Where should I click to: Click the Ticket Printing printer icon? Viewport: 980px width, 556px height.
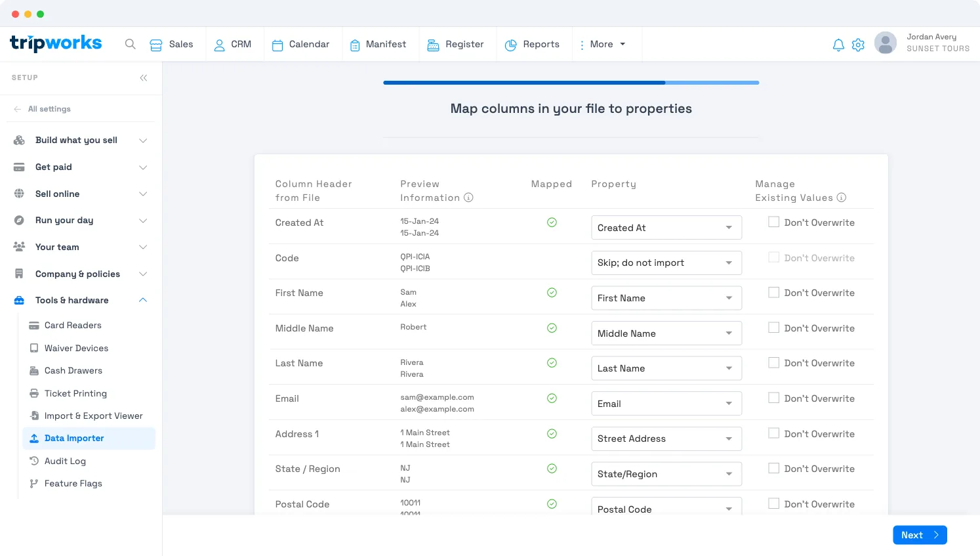pyautogui.click(x=34, y=393)
